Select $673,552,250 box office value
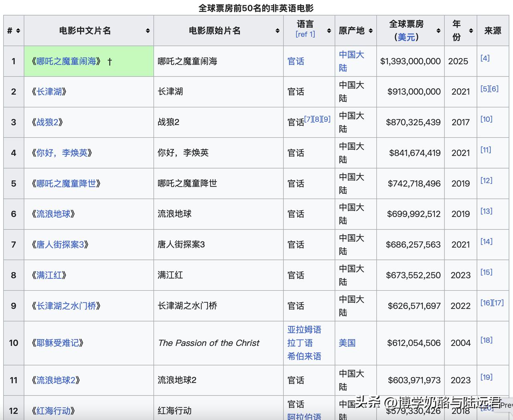Viewport: 513px width, 420px height. 413,275
